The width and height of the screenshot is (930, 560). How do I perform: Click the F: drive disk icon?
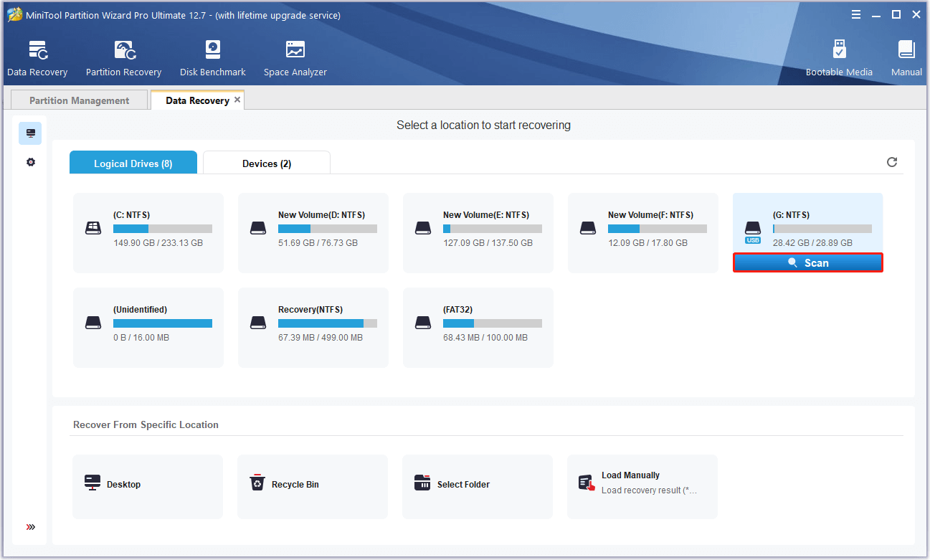tap(588, 228)
